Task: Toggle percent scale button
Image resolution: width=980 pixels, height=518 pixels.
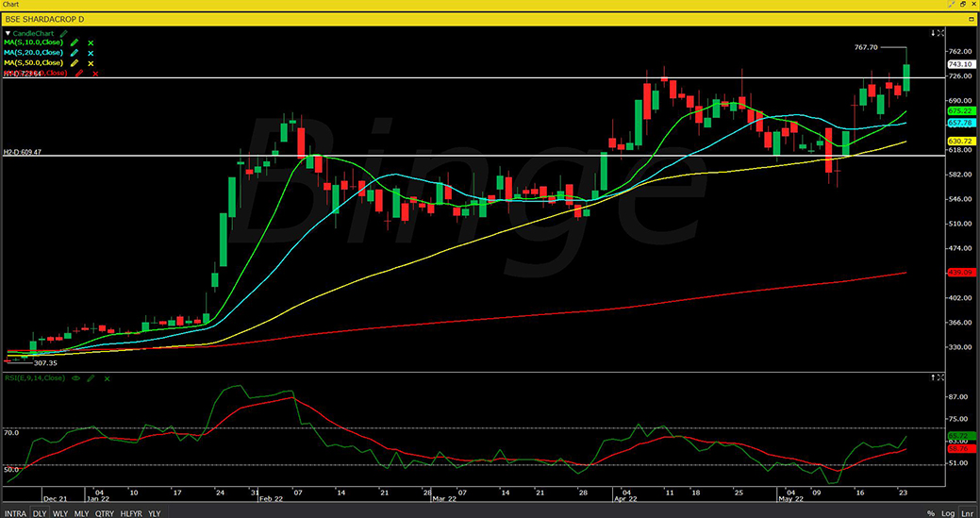Action: pos(931,513)
